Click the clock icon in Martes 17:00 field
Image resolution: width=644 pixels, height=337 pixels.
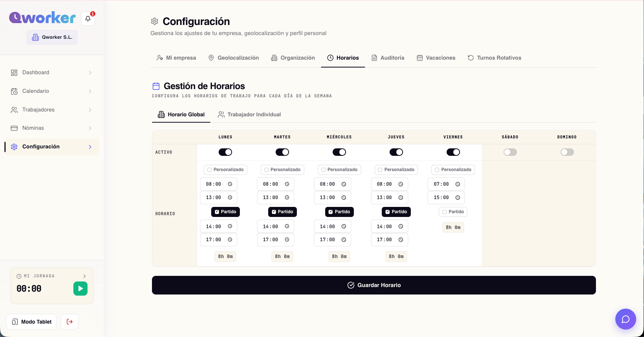287,240
